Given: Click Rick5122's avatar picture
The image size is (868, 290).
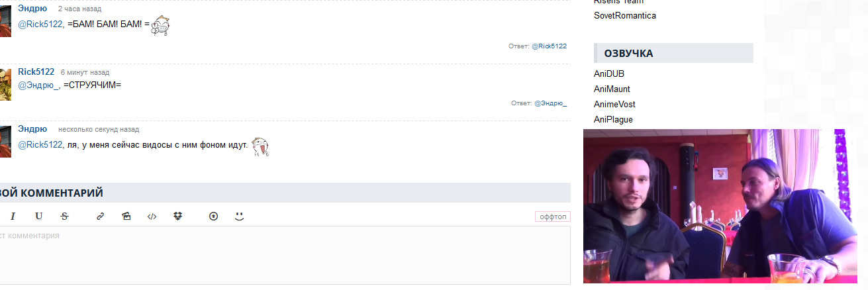Looking at the screenshot, I should coord(5,84).
